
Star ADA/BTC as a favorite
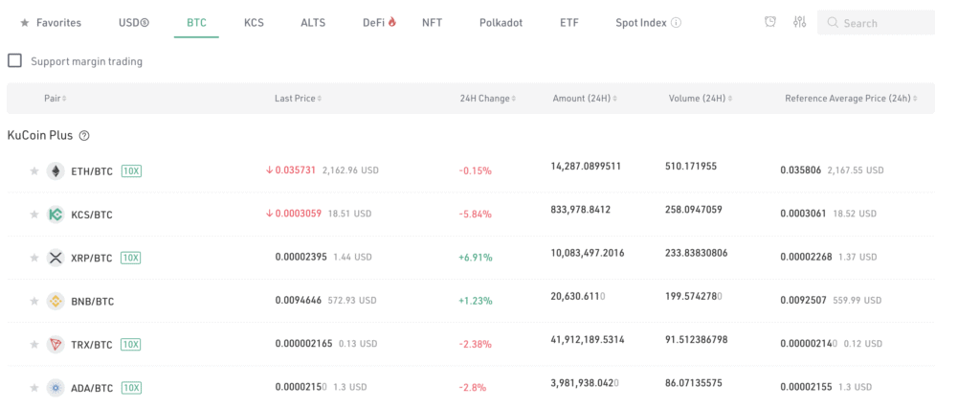[34, 388]
